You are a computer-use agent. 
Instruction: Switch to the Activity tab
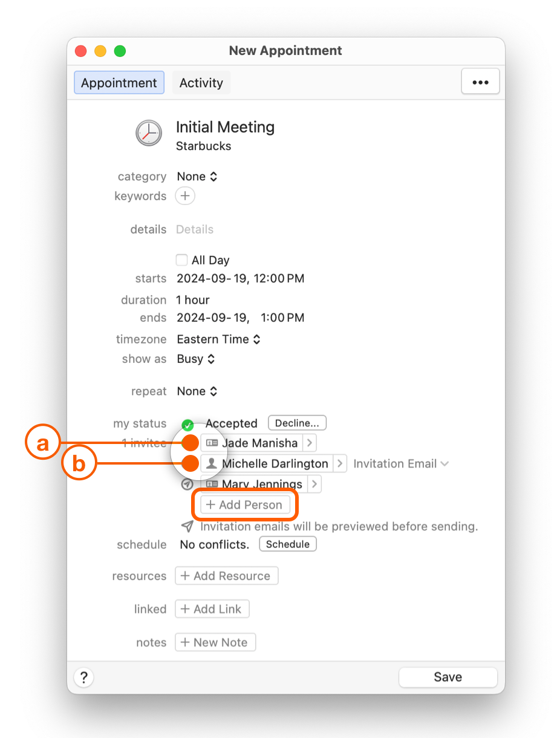click(201, 83)
